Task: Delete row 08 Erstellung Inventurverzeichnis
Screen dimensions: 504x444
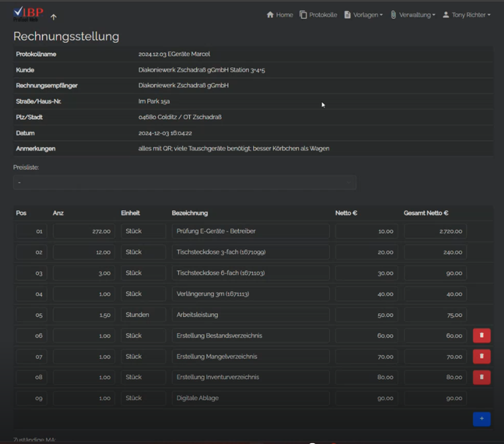Action: coord(481,377)
